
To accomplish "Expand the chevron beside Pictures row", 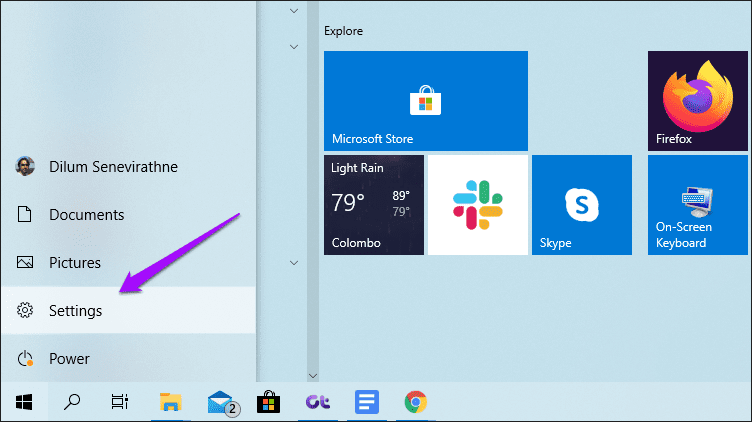I will [x=294, y=263].
